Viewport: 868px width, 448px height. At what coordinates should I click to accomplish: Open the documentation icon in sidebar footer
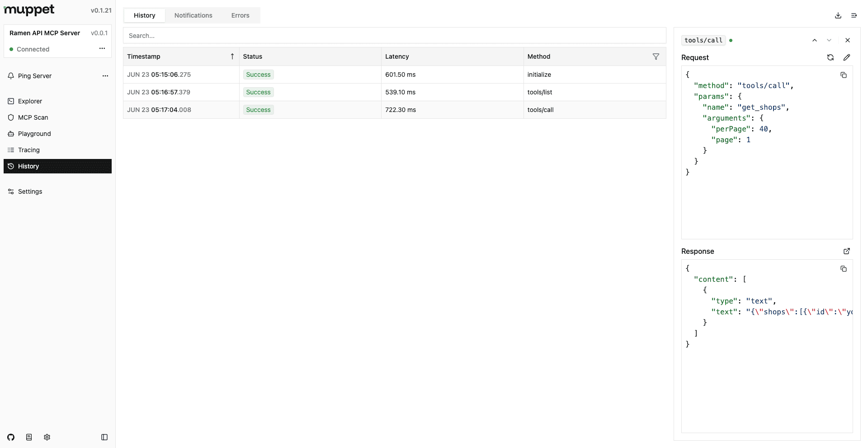pyautogui.click(x=29, y=437)
